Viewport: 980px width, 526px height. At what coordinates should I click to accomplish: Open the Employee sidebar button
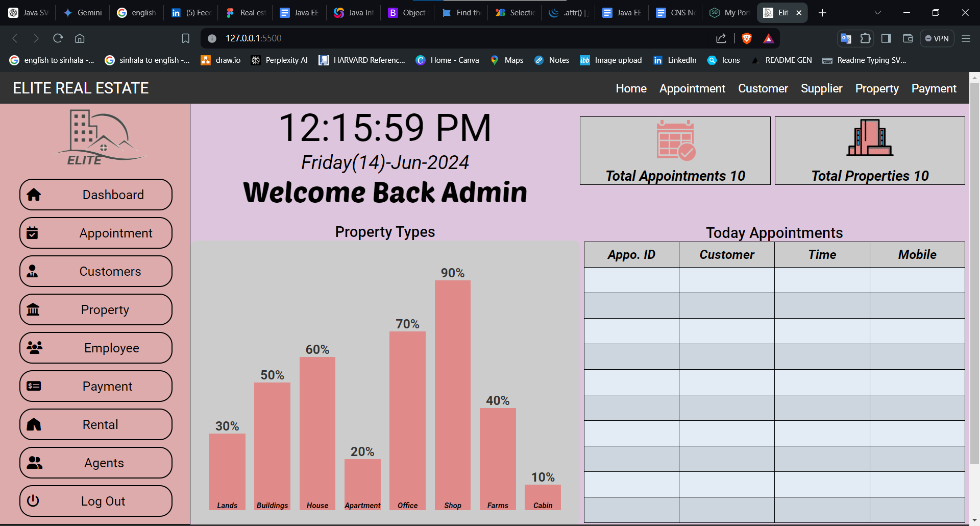[96, 348]
